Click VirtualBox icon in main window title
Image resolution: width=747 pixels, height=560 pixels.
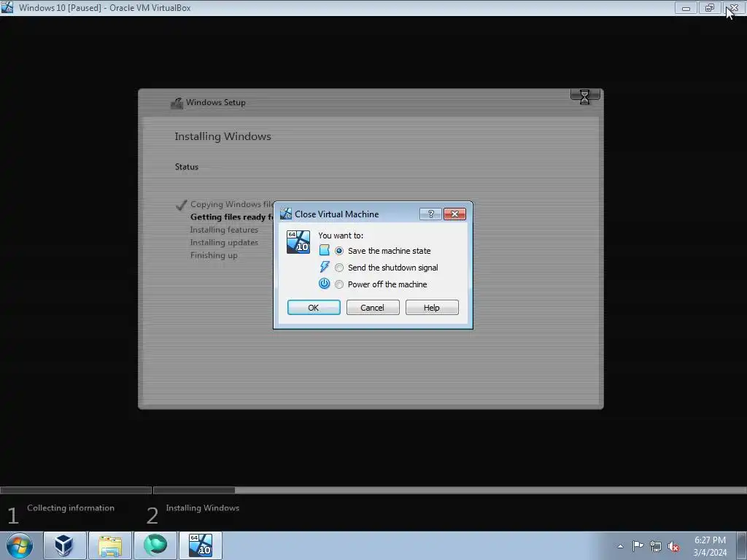click(x=7, y=7)
